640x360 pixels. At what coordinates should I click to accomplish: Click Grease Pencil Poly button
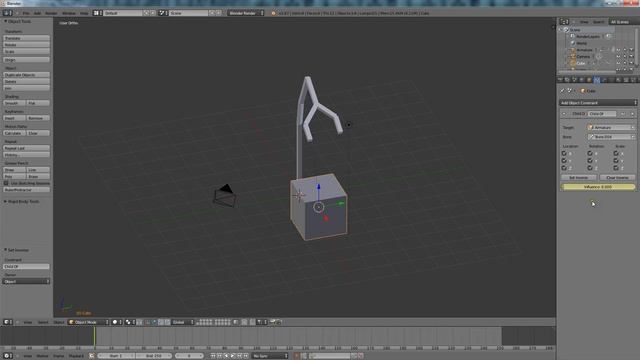[15, 176]
